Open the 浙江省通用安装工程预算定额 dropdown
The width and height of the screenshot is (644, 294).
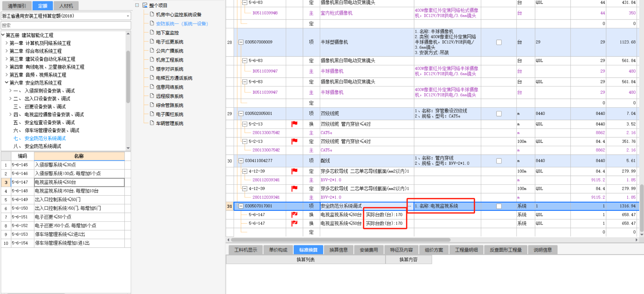(128, 16)
